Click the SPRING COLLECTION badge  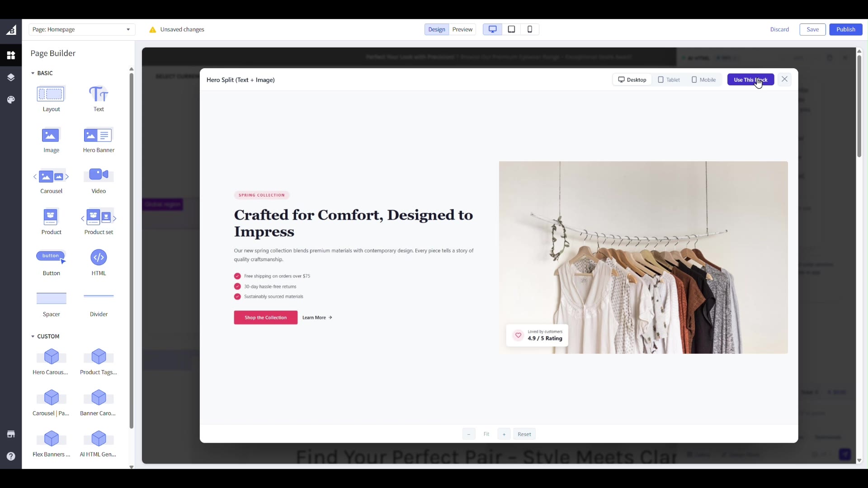[x=262, y=195]
